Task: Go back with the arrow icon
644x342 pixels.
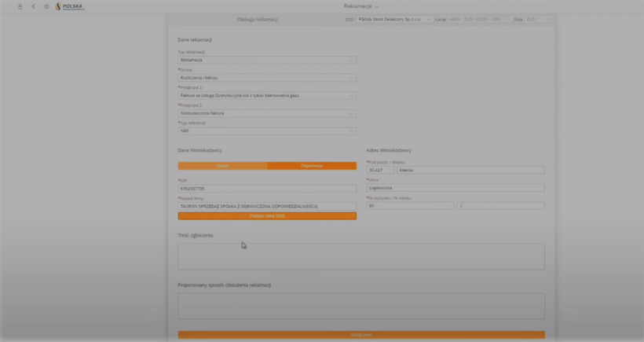Action: pyautogui.click(x=33, y=6)
